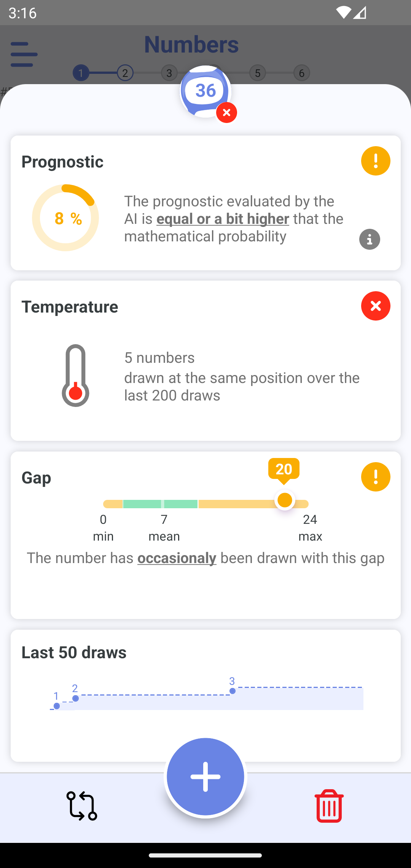The width and height of the screenshot is (411, 868).
Task: Tap the Prognostic orange warning icon
Action: click(x=376, y=161)
